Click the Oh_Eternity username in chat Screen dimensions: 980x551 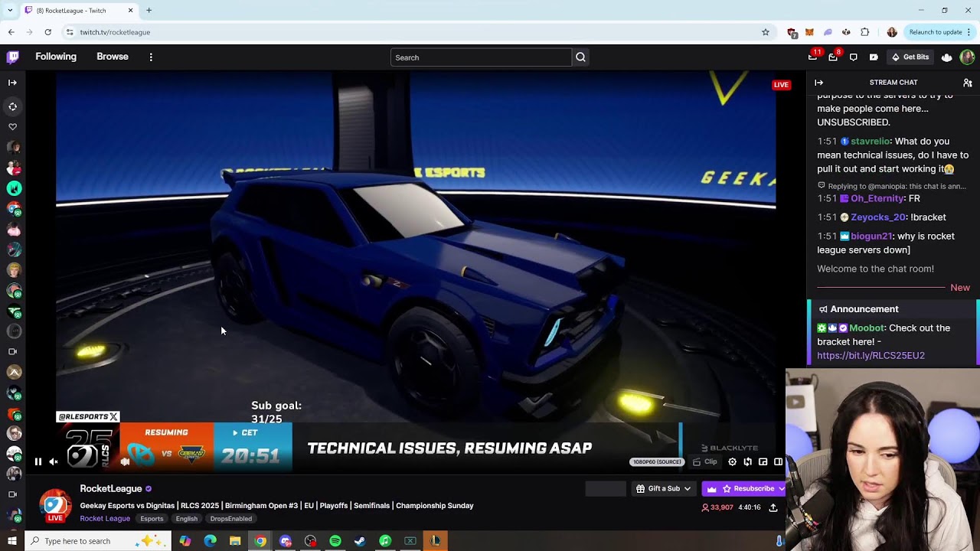(877, 199)
